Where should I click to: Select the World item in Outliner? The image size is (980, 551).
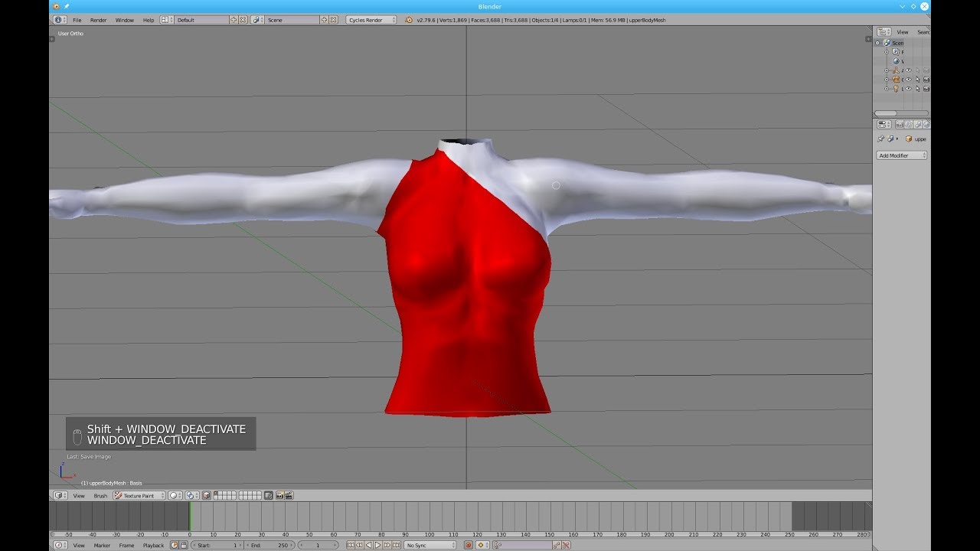pos(896,61)
